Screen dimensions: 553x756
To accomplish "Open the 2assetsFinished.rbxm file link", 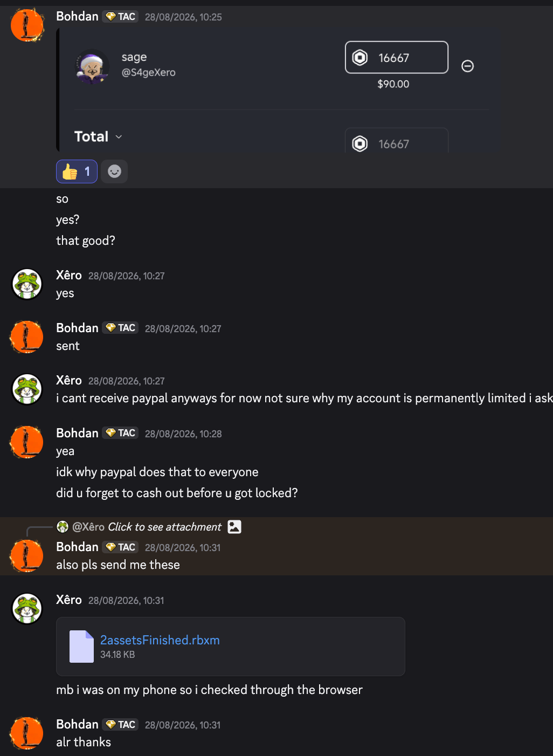I will pos(160,640).
